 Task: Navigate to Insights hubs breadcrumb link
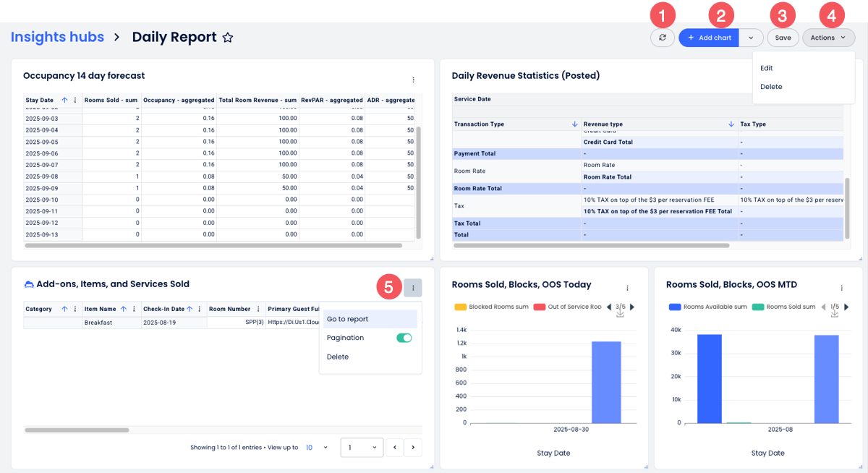pyautogui.click(x=57, y=37)
